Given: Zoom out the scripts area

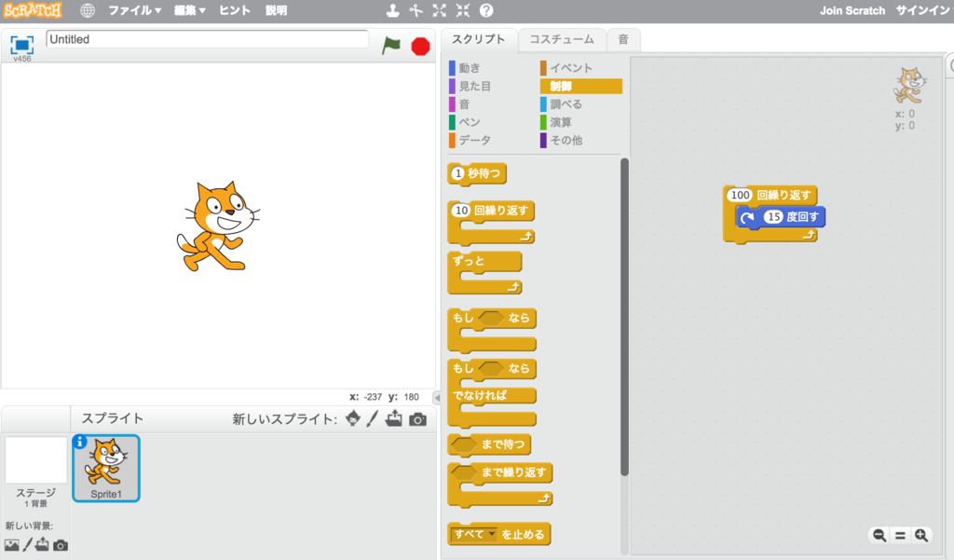Looking at the screenshot, I should pyautogui.click(x=879, y=535).
